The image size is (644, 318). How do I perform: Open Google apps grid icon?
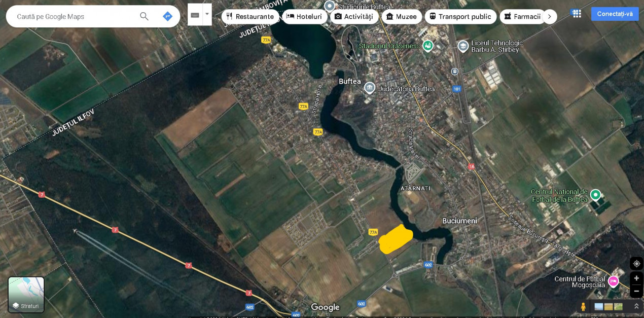pyautogui.click(x=577, y=14)
